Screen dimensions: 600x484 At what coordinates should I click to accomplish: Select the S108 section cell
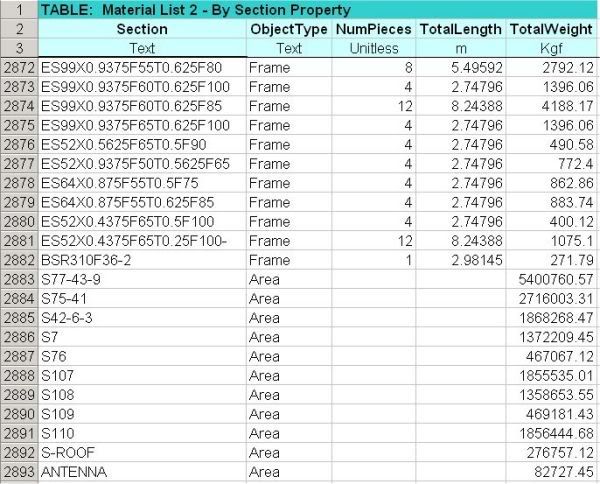tap(142, 395)
